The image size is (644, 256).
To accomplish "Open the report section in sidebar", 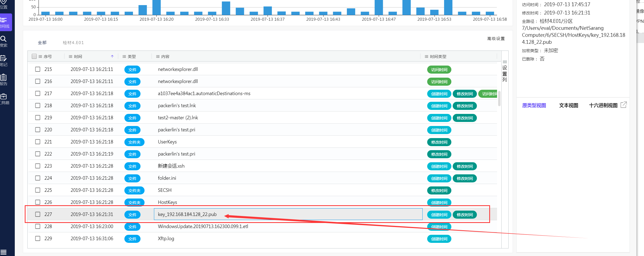I will tap(4, 80).
